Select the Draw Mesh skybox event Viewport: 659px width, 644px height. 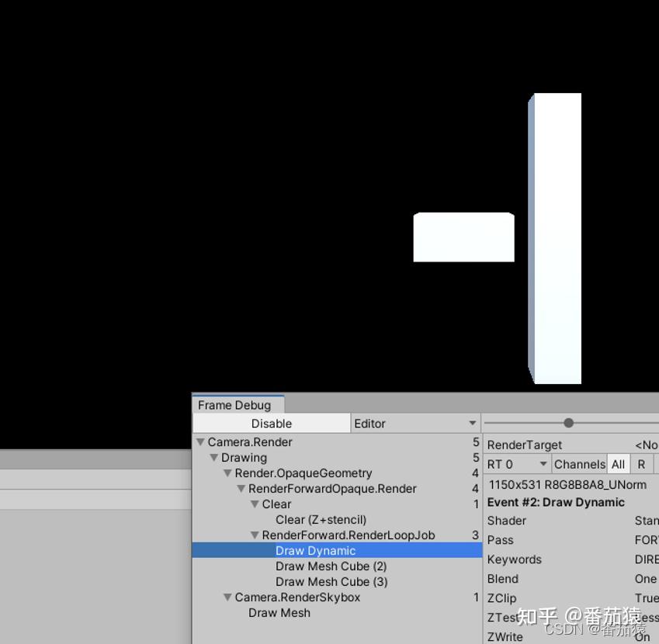click(279, 613)
